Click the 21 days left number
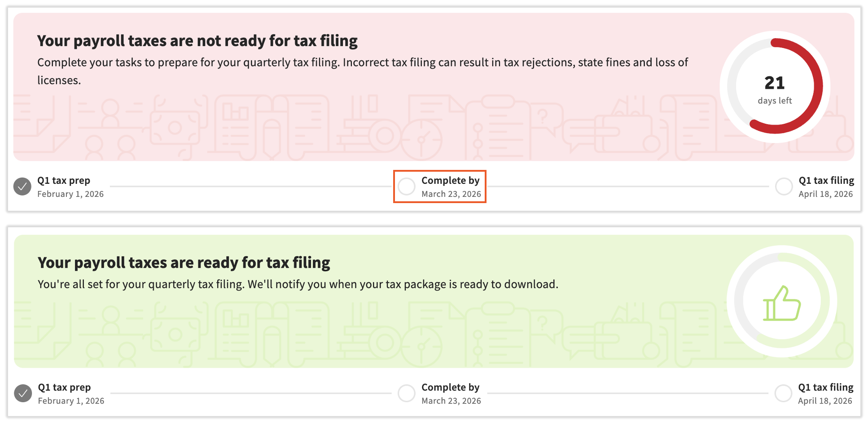 tap(775, 83)
